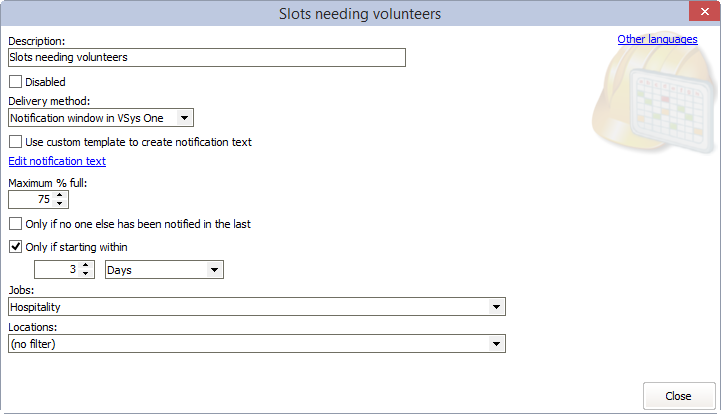
Task: Enable the Disabled checkbox
Action: click(x=15, y=82)
